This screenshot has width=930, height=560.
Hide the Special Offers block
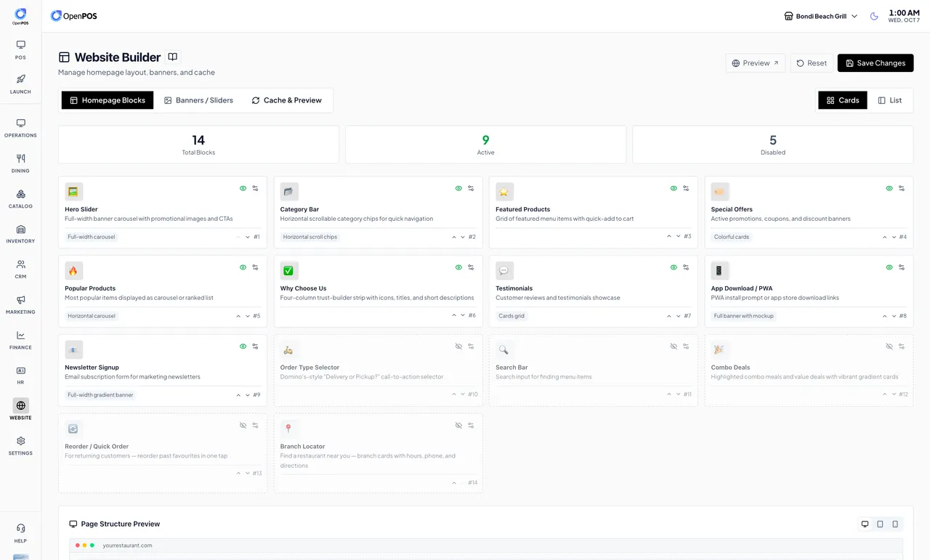point(889,188)
